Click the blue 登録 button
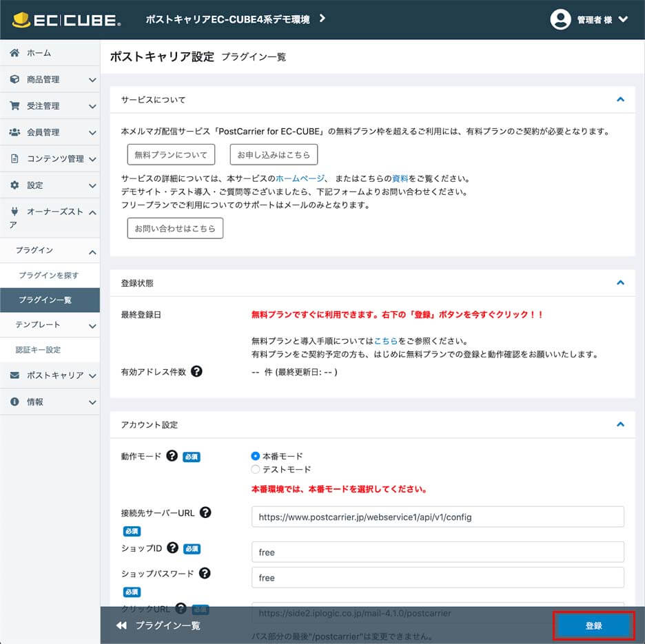The height and width of the screenshot is (644, 645). (x=593, y=625)
